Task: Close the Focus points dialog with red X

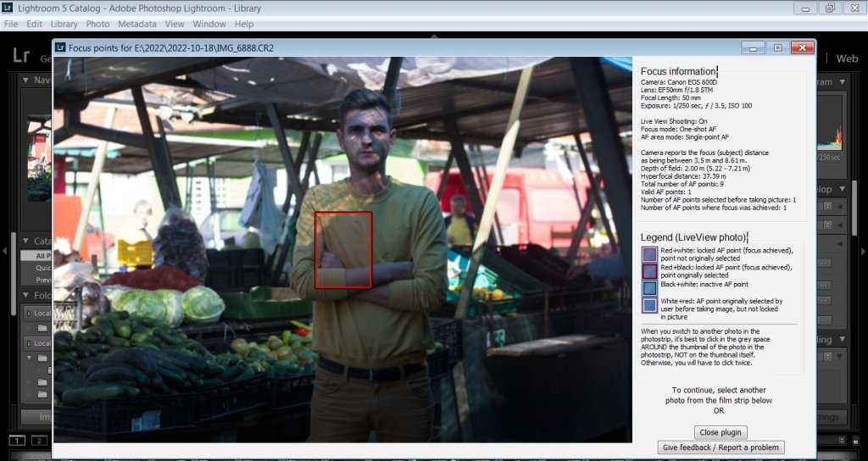Action: pyautogui.click(x=802, y=48)
